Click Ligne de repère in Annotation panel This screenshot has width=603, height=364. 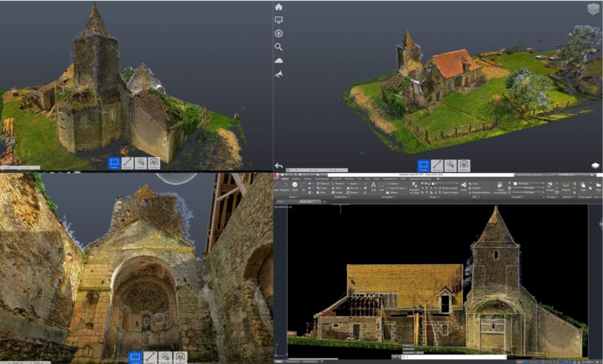point(396,188)
